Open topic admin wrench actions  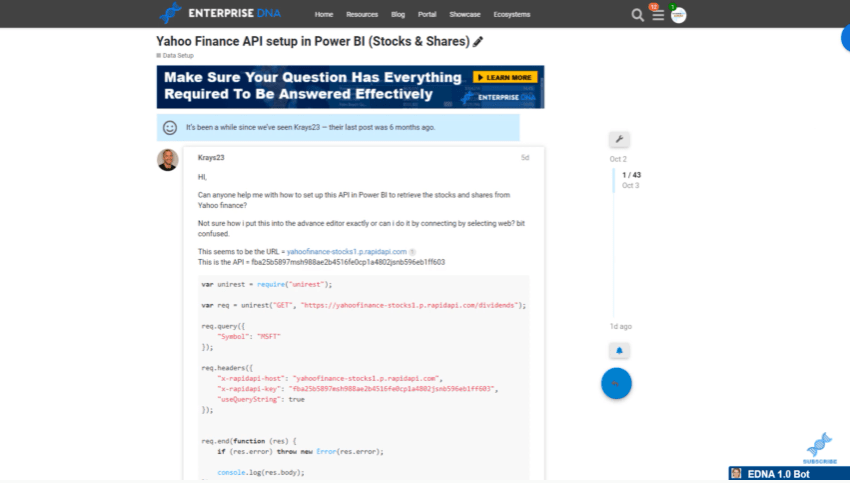tap(618, 139)
